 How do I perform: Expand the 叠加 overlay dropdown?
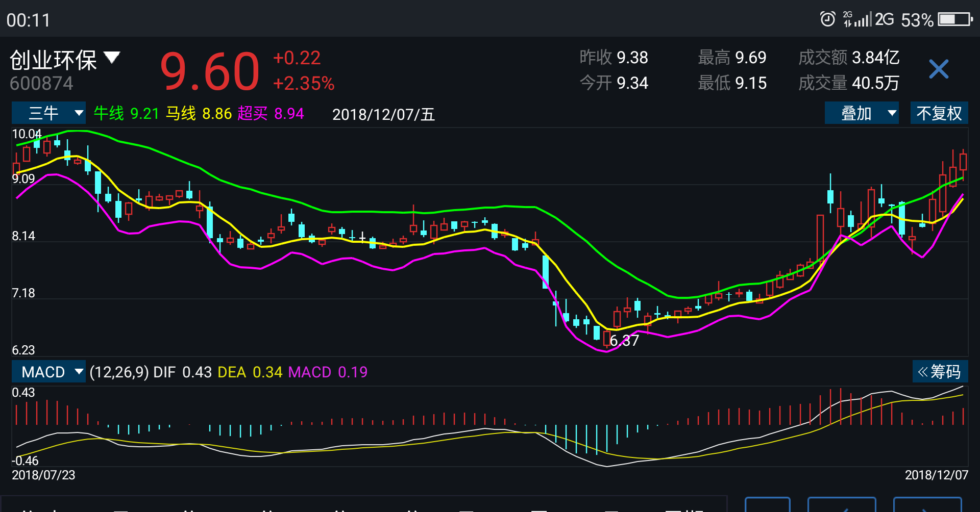tap(862, 113)
